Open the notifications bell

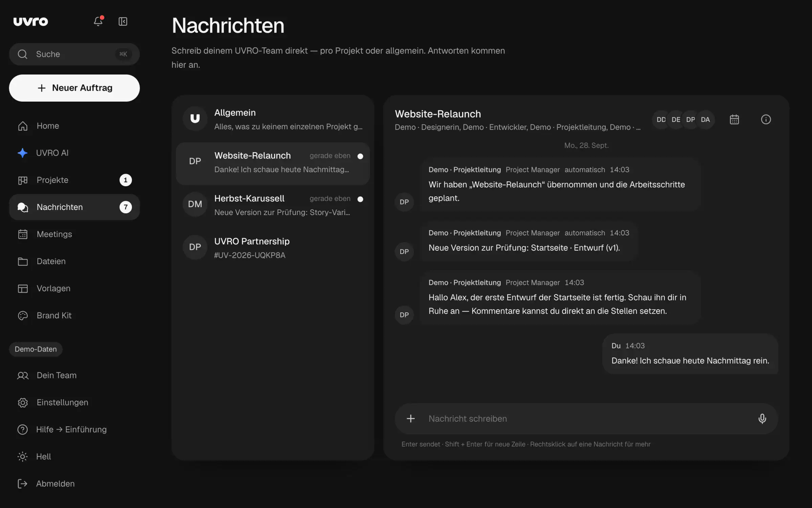(x=98, y=21)
